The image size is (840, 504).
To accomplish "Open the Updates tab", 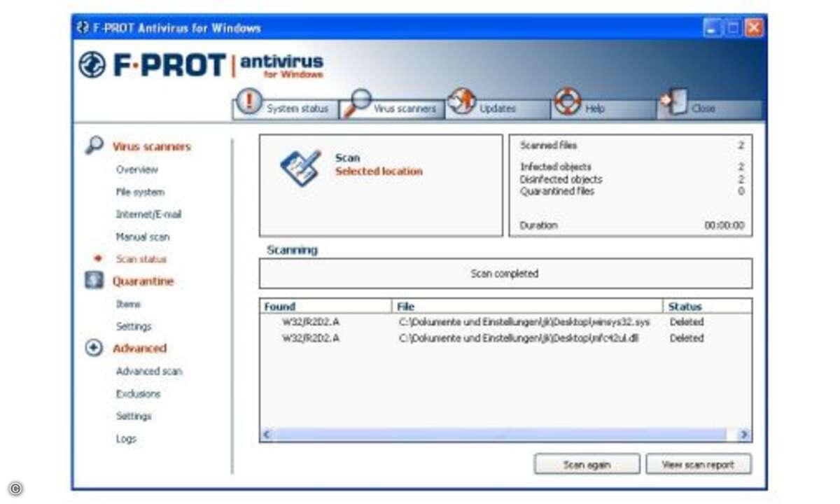I will 498,108.
